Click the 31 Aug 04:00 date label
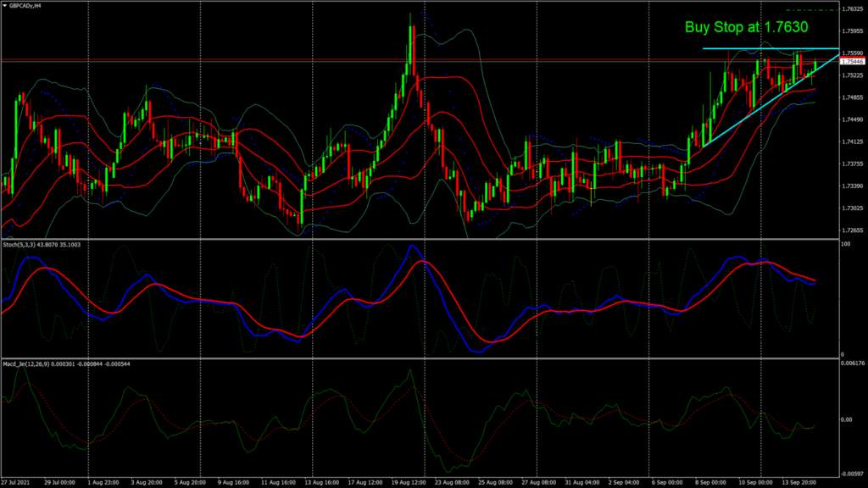Image resolution: width=868 pixels, height=488 pixels. (583, 482)
